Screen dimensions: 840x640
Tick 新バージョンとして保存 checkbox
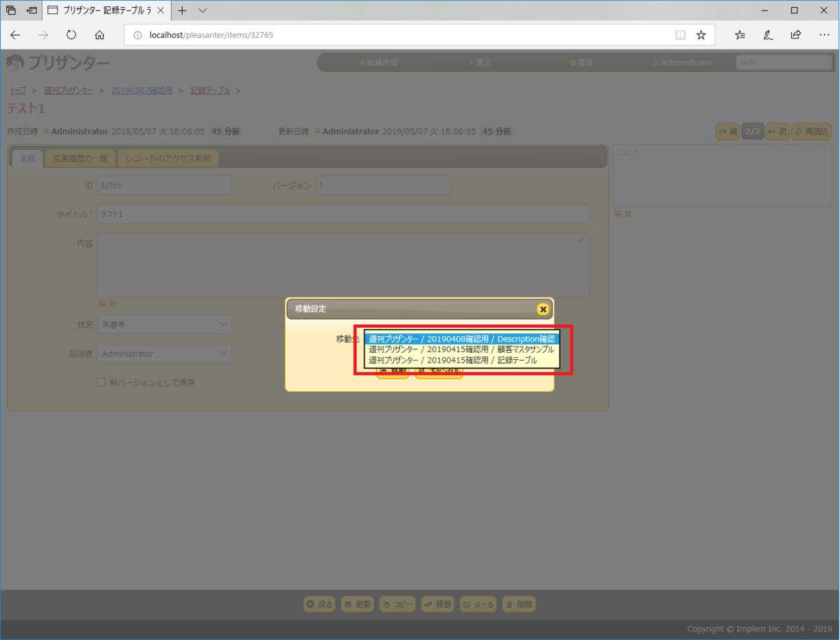(101, 382)
